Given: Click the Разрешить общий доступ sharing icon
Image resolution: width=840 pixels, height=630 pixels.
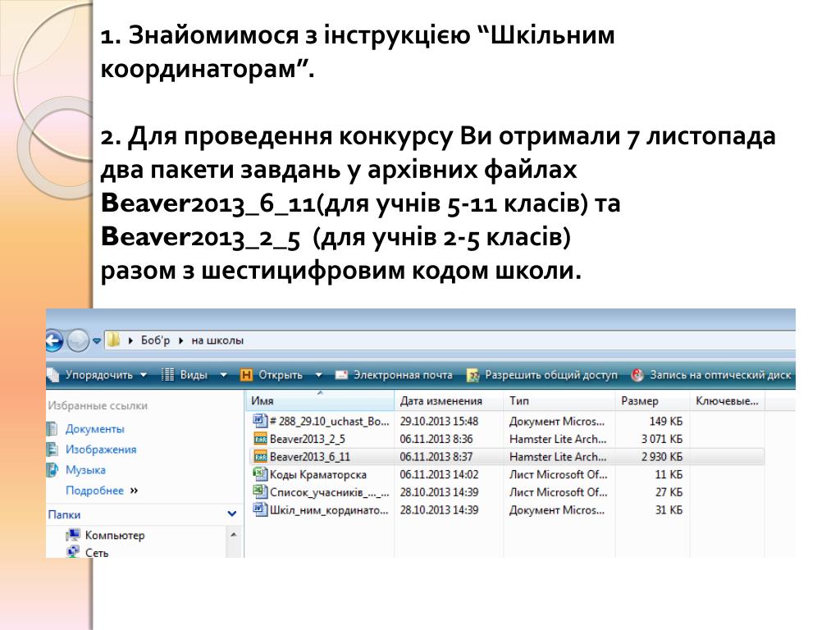Looking at the screenshot, I should (x=472, y=376).
